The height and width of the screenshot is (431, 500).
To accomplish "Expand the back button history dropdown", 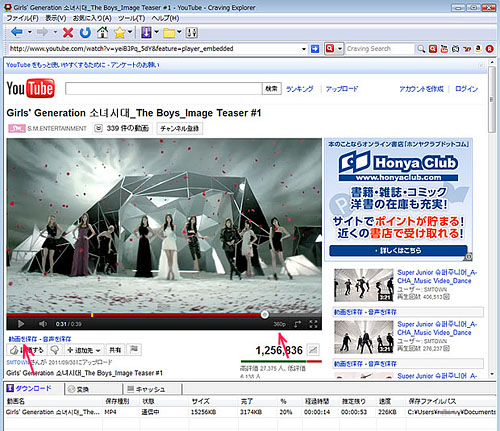I will (x=30, y=32).
